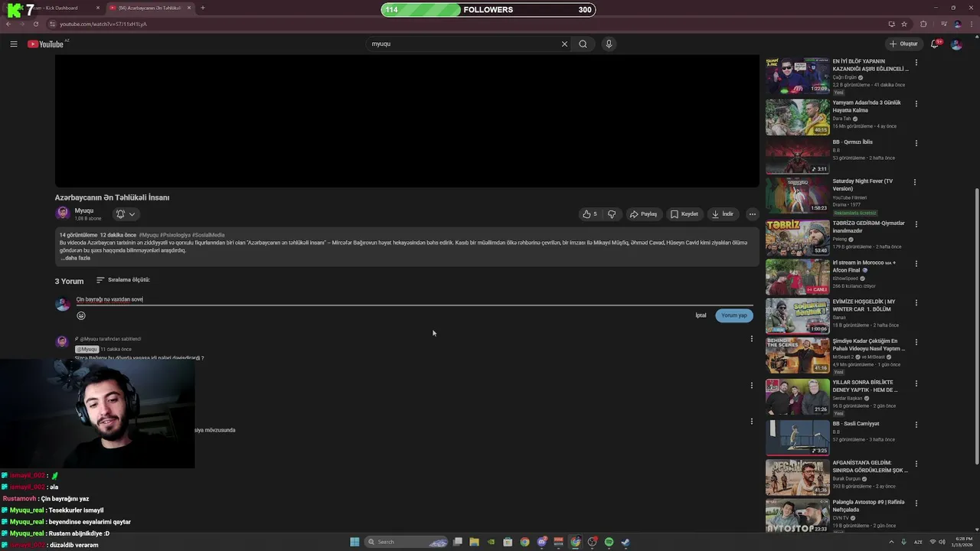Open the Myuqu channel name link
The height and width of the screenshot is (551, 980).
pyautogui.click(x=84, y=210)
